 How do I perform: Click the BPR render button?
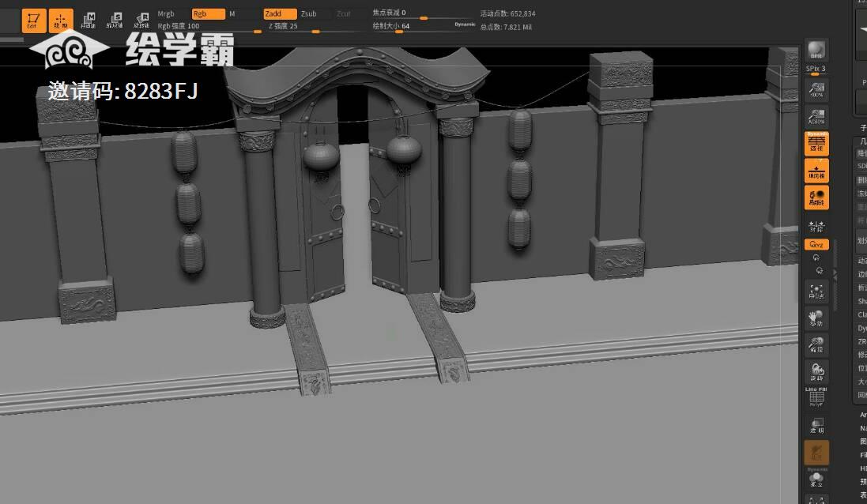(x=816, y=50)
